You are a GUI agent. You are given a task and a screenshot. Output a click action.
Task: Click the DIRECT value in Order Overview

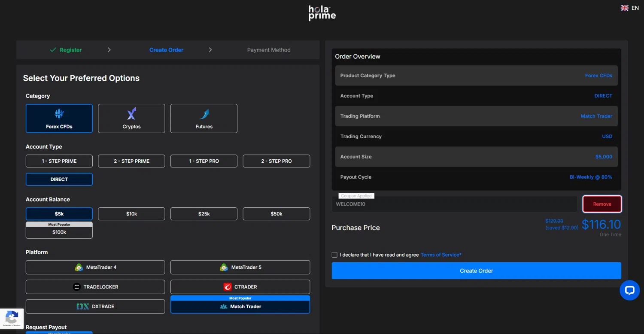click(x=603, y=96)
